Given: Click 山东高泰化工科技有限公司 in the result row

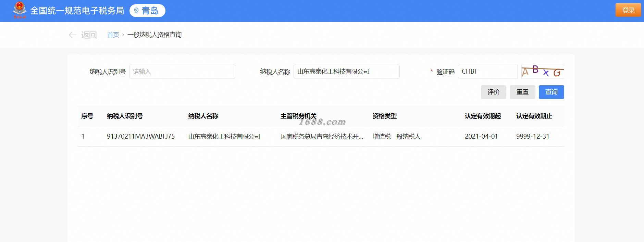Looking at the screenshot, I should [x=224, y=137].
